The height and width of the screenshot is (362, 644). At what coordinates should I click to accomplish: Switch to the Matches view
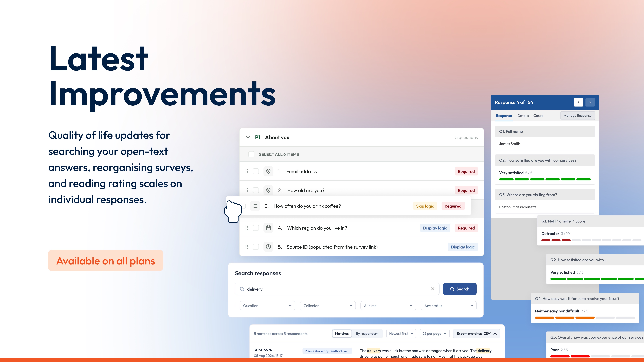tap(342, 334)
